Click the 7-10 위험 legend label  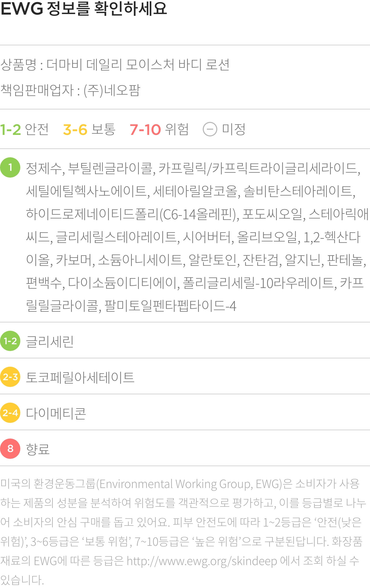coord(159,129)
